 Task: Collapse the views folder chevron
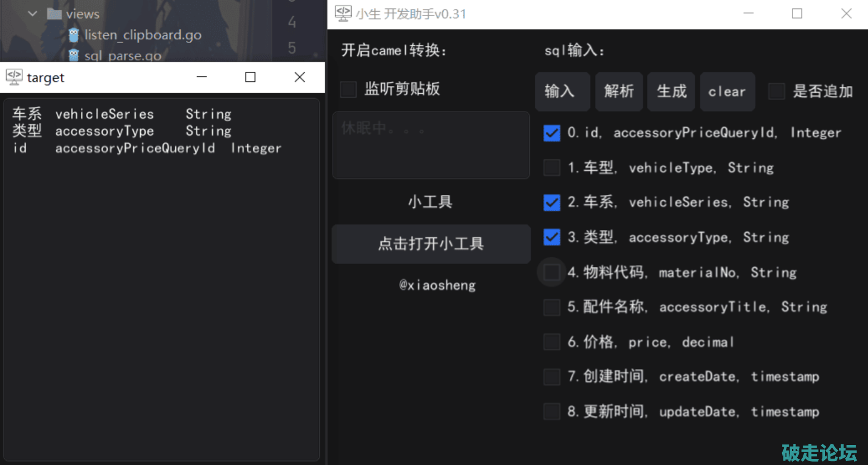[x=32, y=13]
